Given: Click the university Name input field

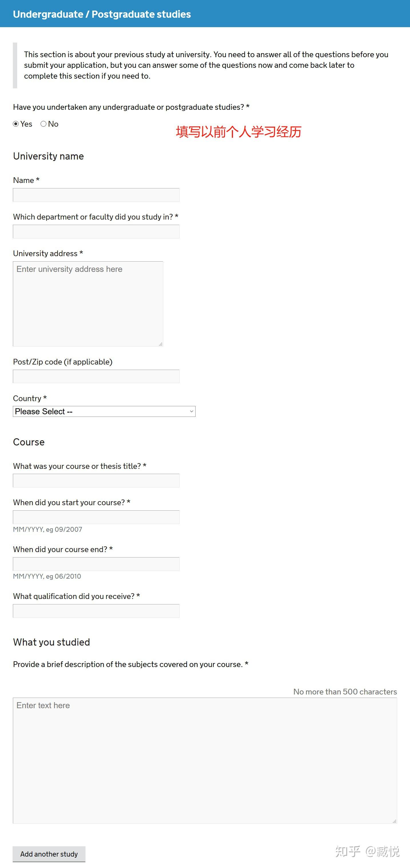Looking at the screenshot, I should click(x=96, y=195).
